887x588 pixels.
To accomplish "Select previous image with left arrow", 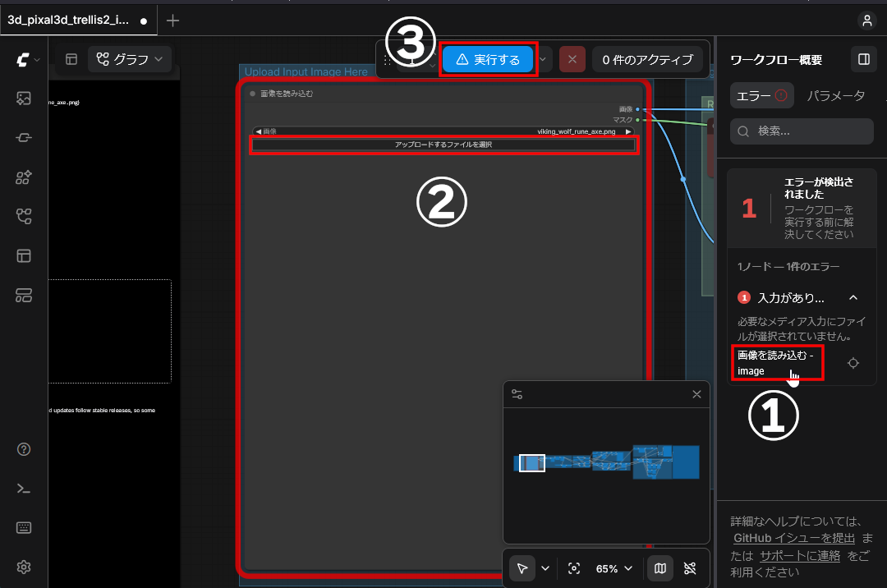I will point(259,131).
